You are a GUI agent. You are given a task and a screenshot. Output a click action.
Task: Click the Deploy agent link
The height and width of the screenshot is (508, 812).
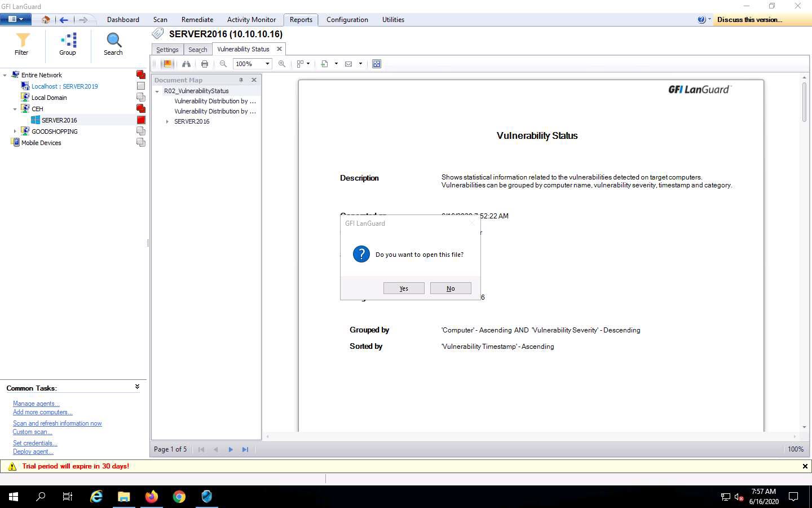(x=33, y=452)
